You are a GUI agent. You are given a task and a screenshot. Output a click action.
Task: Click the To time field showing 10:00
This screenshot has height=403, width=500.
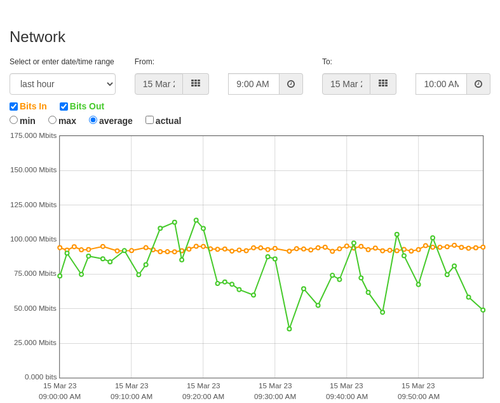[x=441, y=84]
